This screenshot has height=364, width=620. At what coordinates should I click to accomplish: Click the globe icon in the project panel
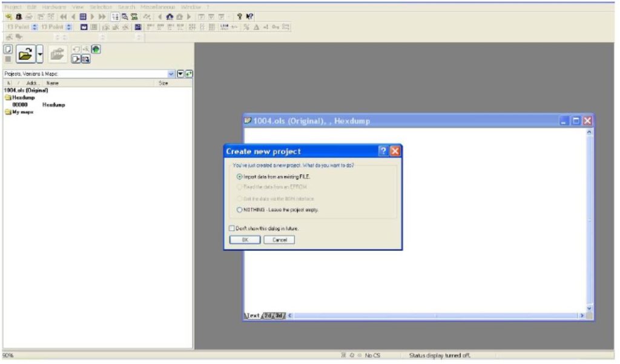96,49
